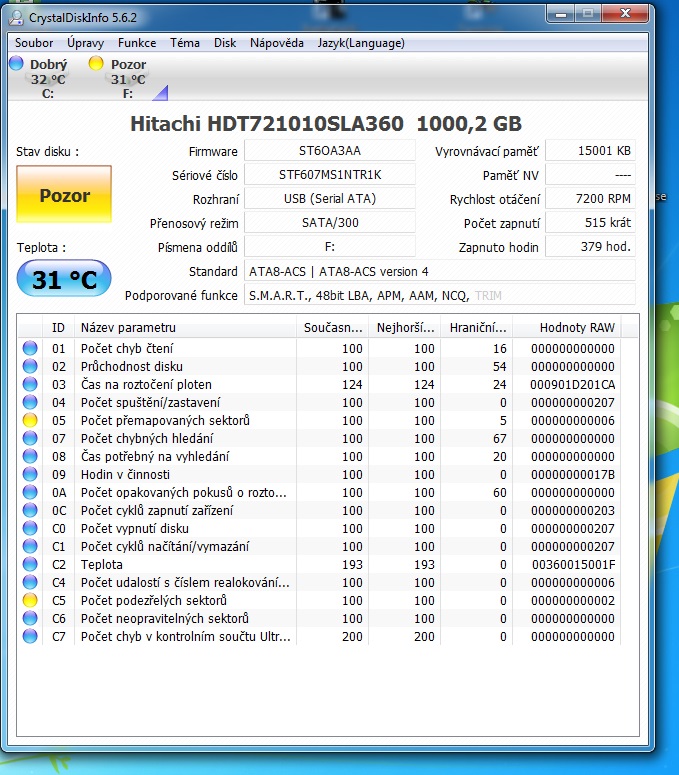This screenshot has height=775, width=679.
Task: Click status icon of Počet chyb čtení row
Action: click(x=30, y=348)
